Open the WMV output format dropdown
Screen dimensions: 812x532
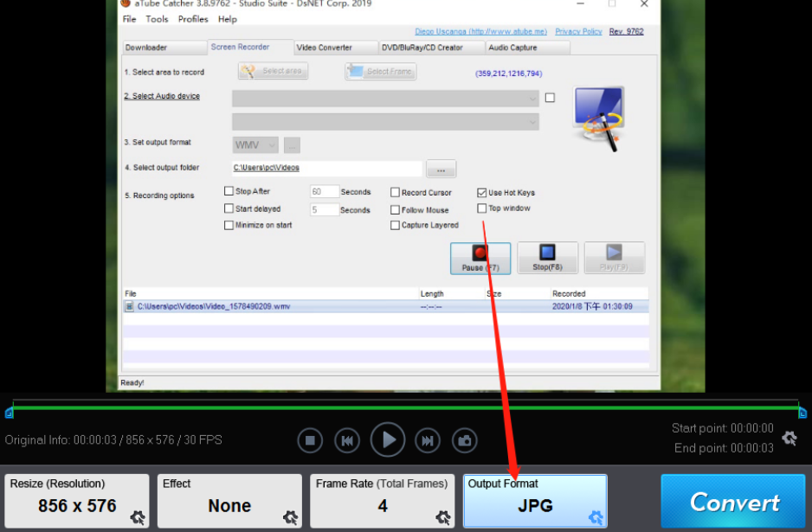pos(255,145)
